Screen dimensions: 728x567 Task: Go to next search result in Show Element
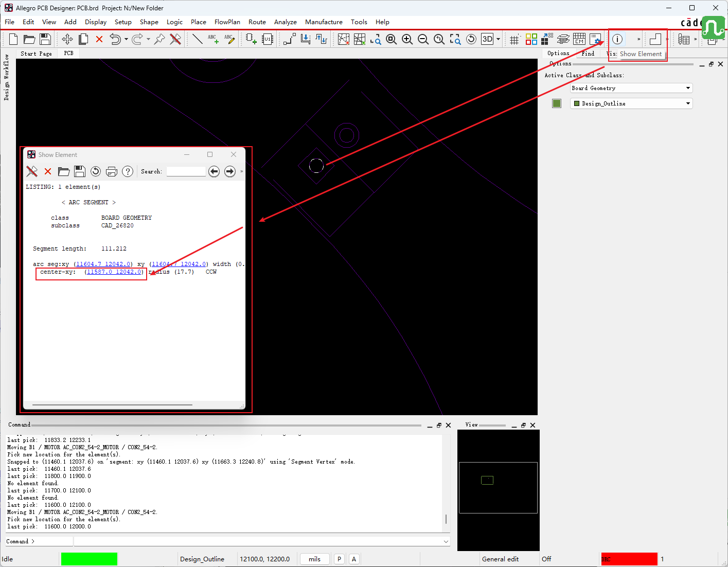230,171
